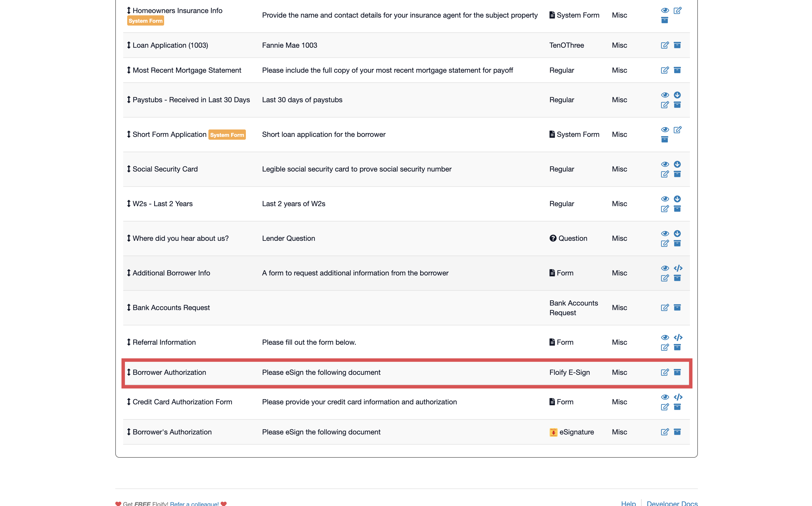Image resolution: width=812 pixels, height=506 pixels.
Task: Click reorder handle beside Loan Application (1003)
Action: coord(129,45)
